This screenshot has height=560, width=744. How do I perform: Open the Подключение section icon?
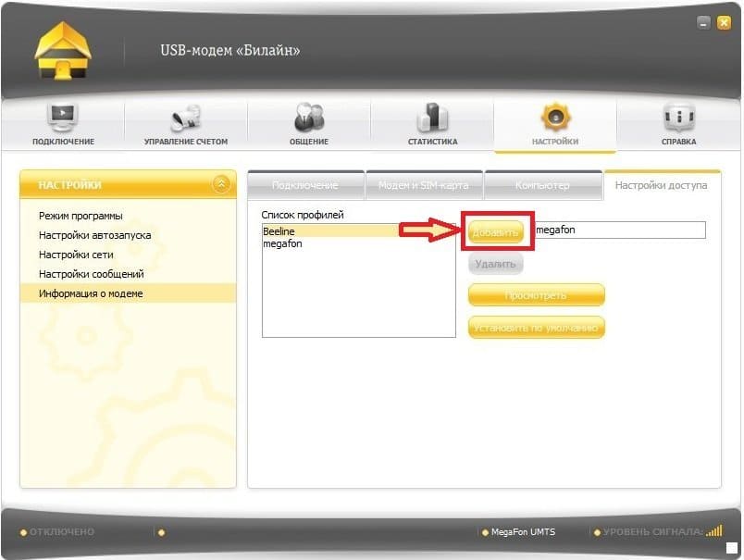click(63, 118)
